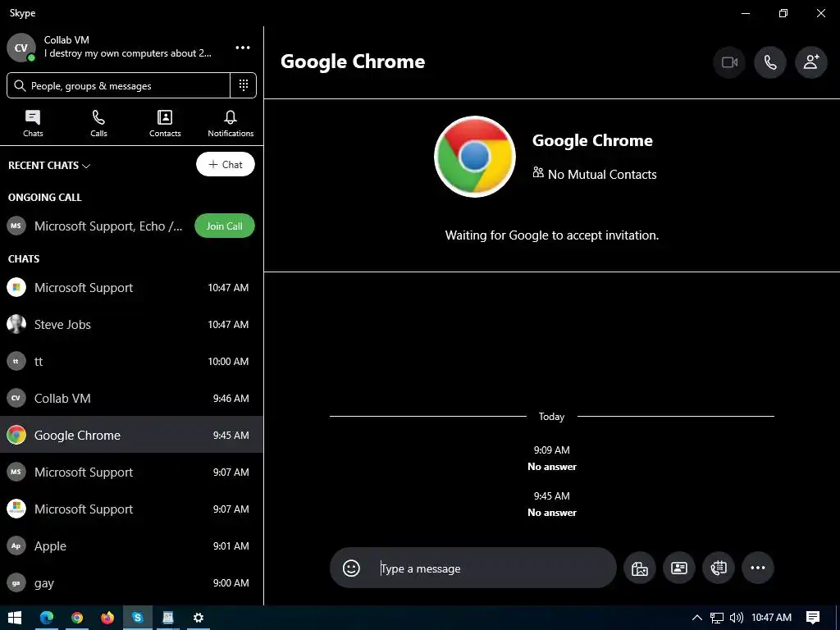Click the 9:09 AM No answer call entry
This screenshot has width=840, height=630.
(552, 459)
